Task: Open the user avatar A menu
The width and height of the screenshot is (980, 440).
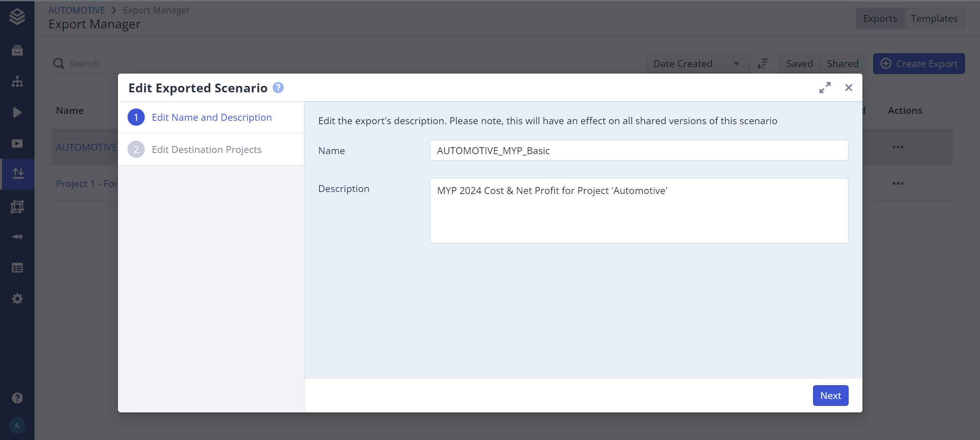Action: pyautogui.click(x=17, y=426)
